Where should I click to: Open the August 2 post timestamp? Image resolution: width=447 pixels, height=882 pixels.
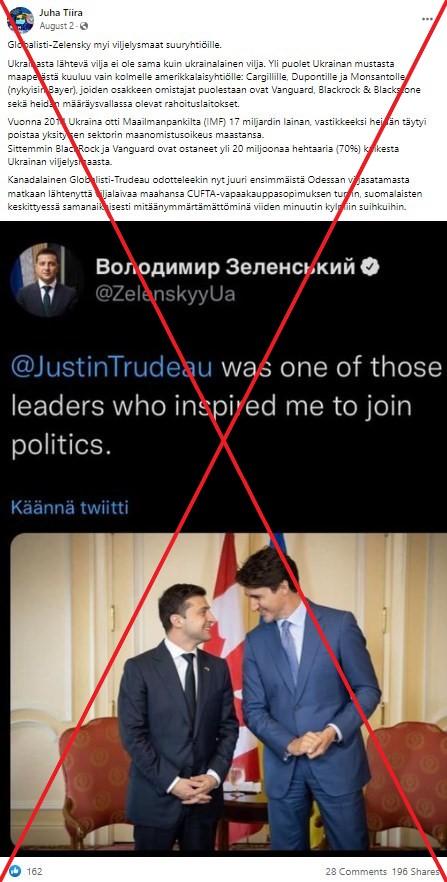57,26
